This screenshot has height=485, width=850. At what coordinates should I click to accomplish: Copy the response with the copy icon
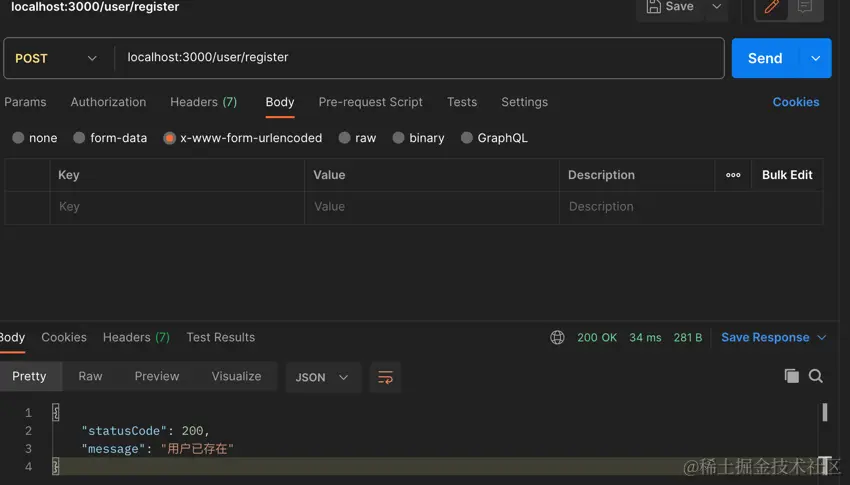[x=791, y=376]
